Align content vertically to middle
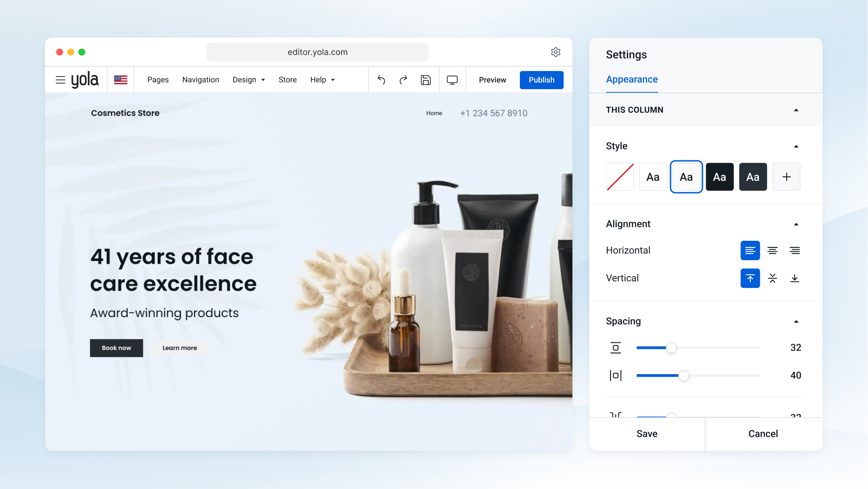This screenshot has width=868, height=489. click(x=773, y=278)
